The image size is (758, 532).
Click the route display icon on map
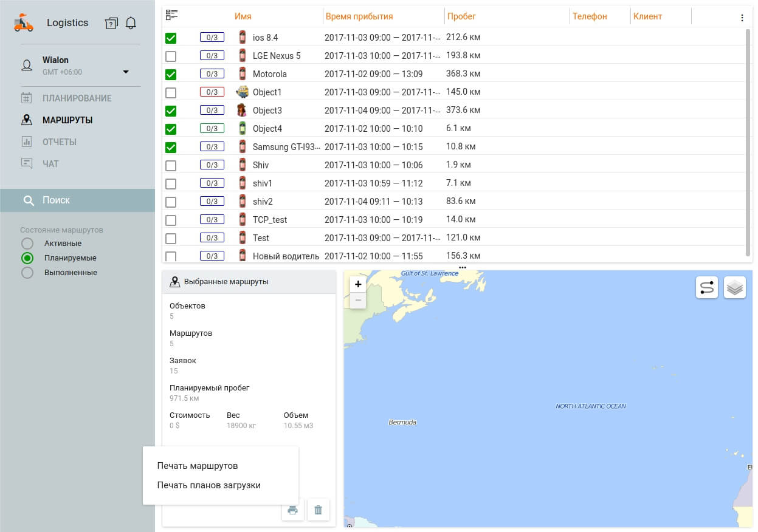pyautogui.click(x=707, y=287)
